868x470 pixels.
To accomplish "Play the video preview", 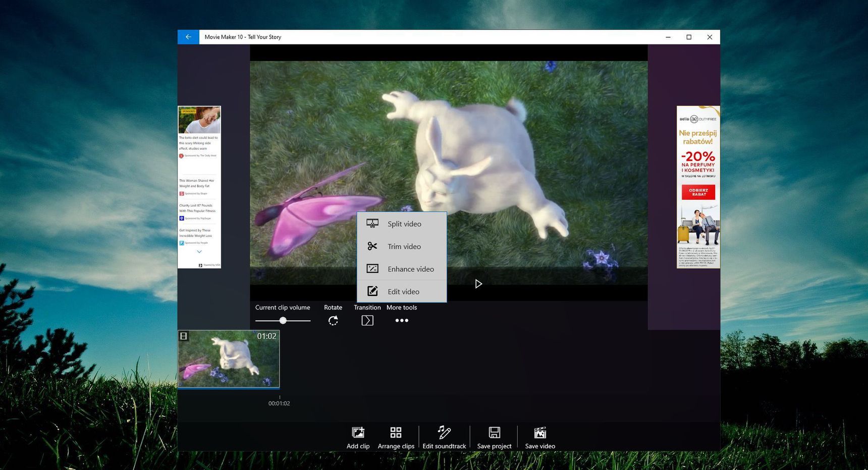I will pos(478,284).
